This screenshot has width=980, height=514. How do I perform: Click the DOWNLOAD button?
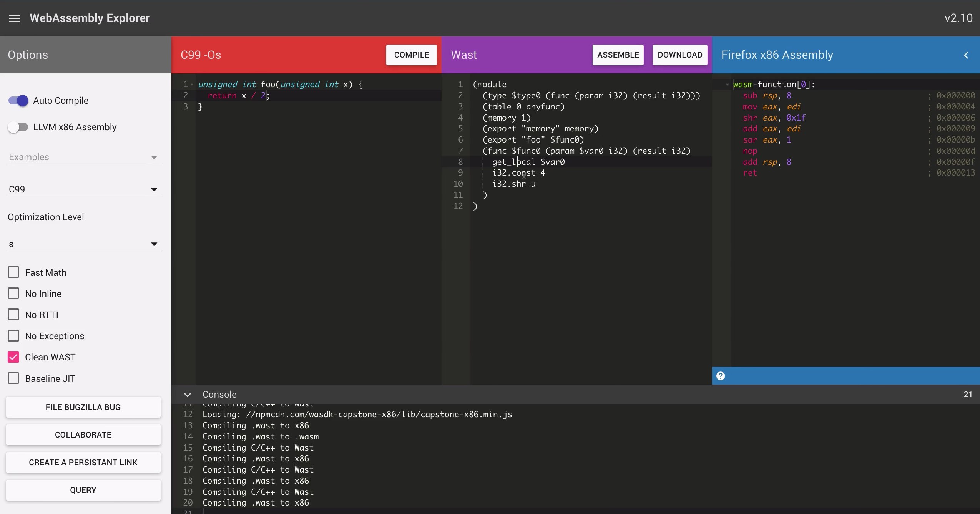point(680,55)
